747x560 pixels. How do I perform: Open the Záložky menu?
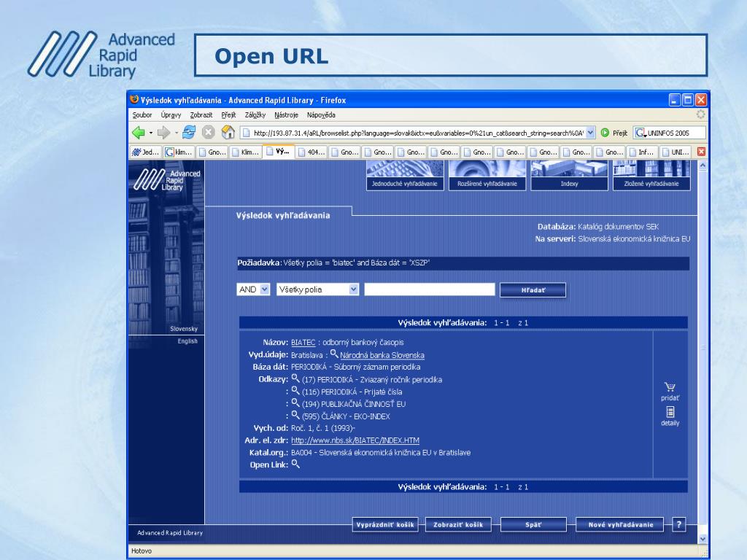click(x=255, y=114)
